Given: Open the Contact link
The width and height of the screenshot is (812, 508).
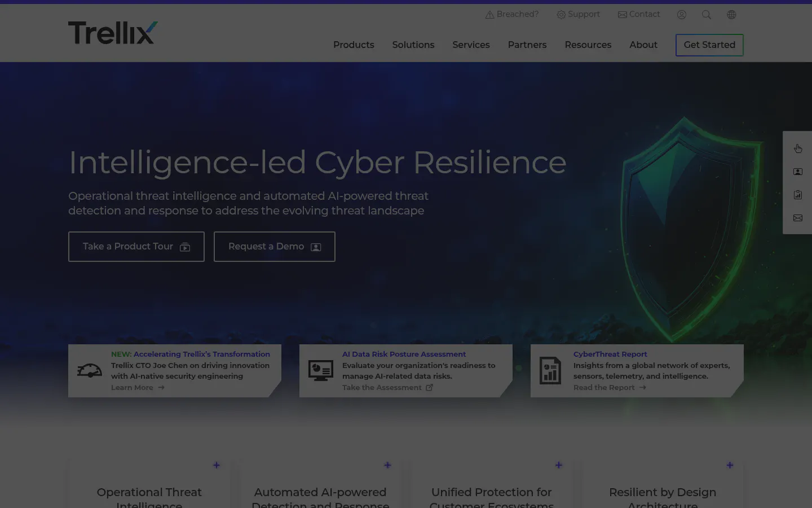Looking at the screenshot, I should tap(639, 14).
